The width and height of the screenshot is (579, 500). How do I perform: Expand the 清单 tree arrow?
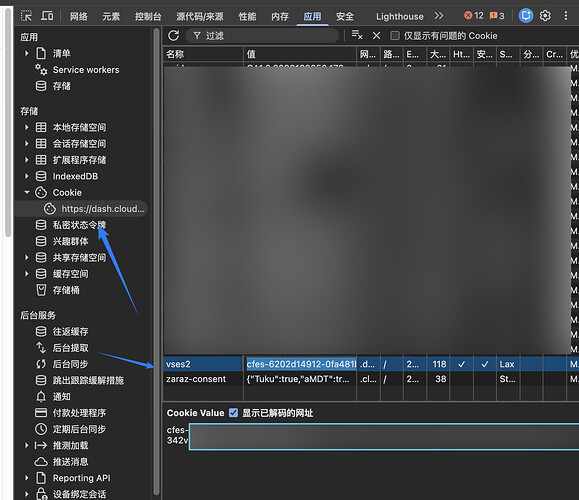tap(27, 54)
